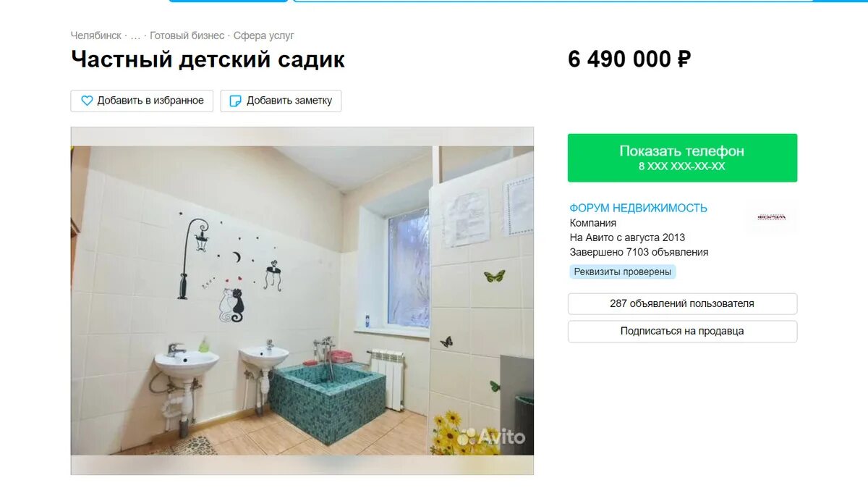Screen dimensions: 868x488
Task: Subscribe to the seller
Action: click(x=682, y=331)
